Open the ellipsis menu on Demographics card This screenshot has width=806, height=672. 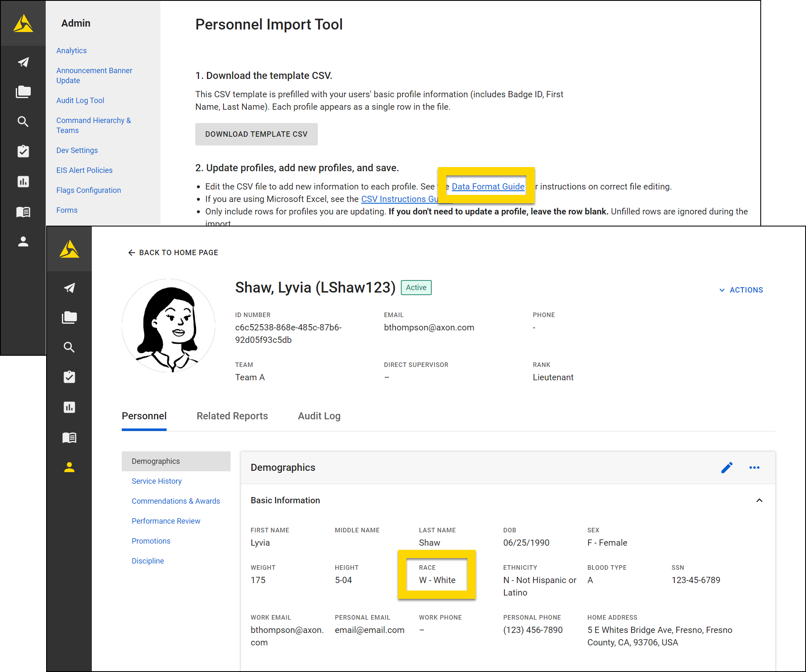pyautogui.click(x=754, y=467)
